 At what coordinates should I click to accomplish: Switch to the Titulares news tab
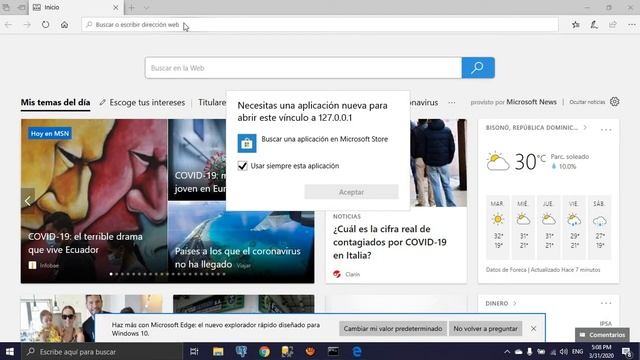212,102
